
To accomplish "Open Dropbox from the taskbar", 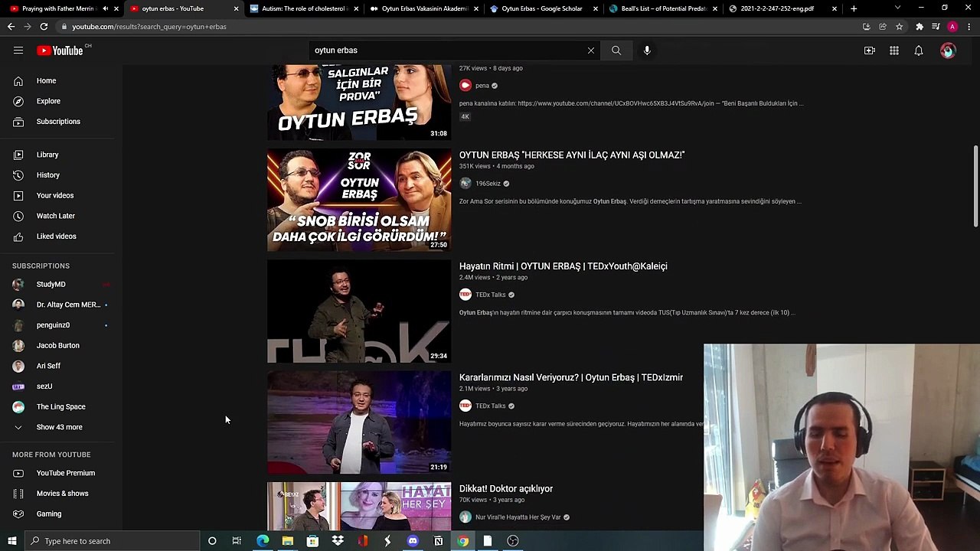I will (338, 541).
